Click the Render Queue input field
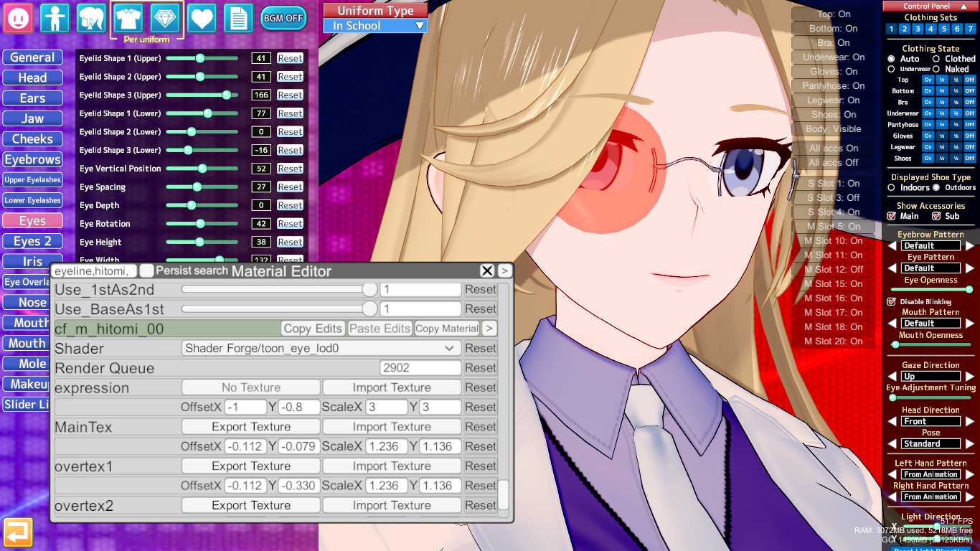This screenshot has height=551, width=980. [x=420, y=368]
